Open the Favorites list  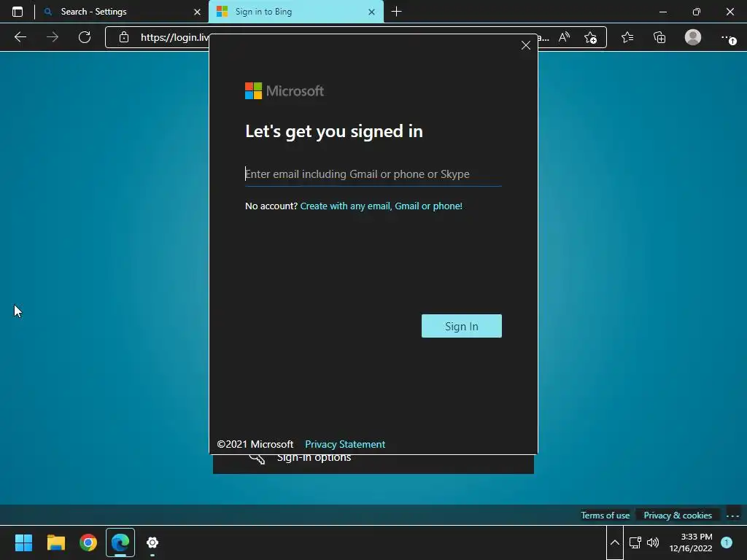(x=627, y=37)
